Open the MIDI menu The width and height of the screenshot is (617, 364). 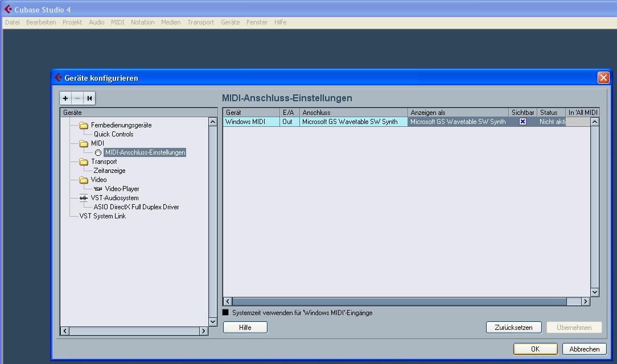click(117, 22)
